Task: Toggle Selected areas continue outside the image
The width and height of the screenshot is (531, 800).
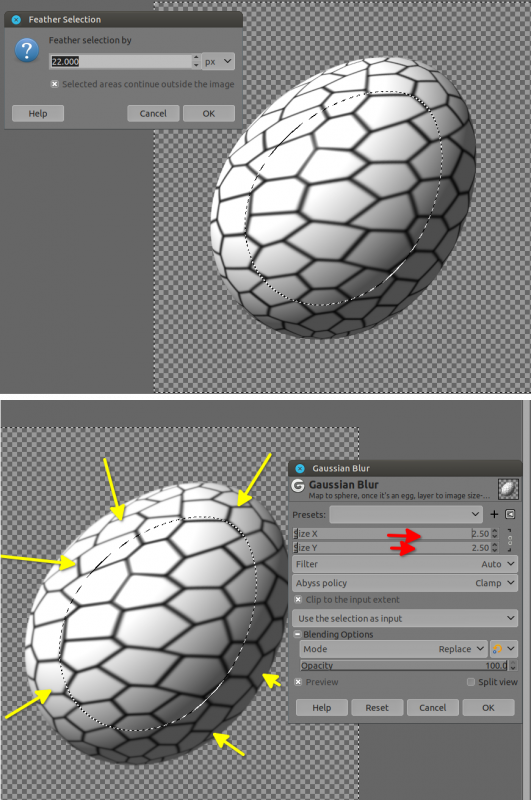Action: [x=55, y=84]
